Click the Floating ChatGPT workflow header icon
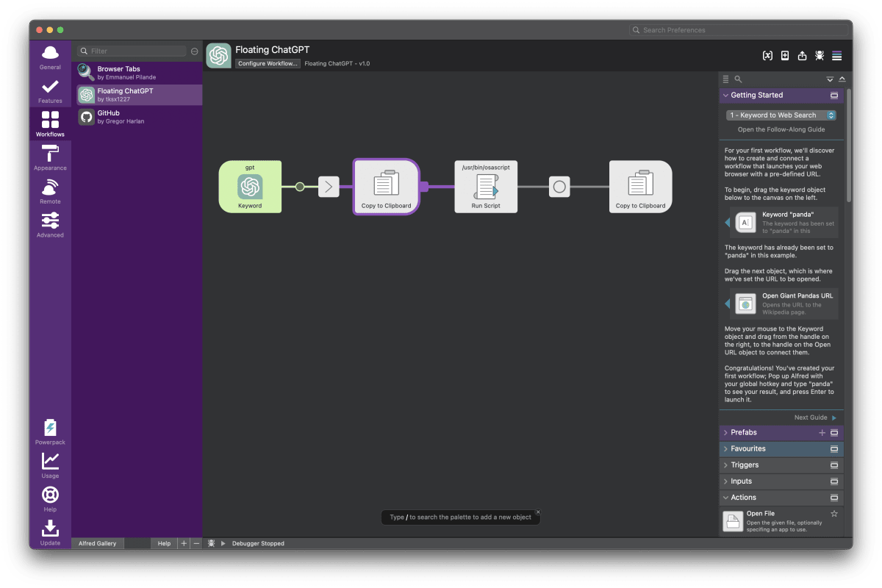Screen dimensions: 882x588 218,56
